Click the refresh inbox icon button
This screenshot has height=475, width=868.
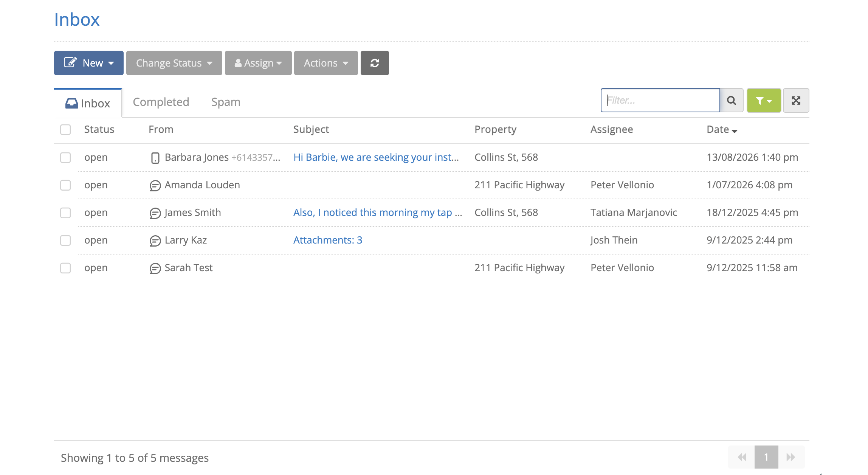point(374,63)
